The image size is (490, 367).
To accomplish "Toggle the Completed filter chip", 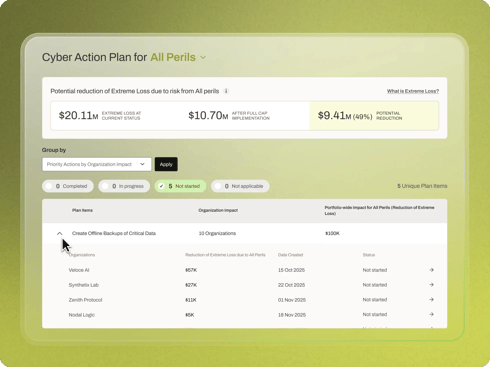I will point(68,186).
